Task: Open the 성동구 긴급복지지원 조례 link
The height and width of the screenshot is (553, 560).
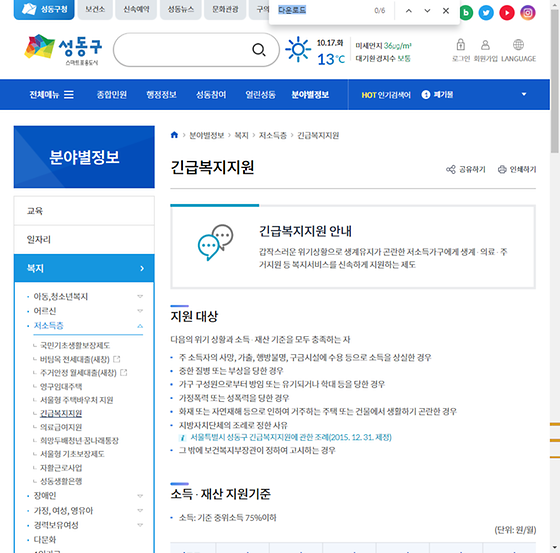Action: pyautogui.click(x=291, y=437)
